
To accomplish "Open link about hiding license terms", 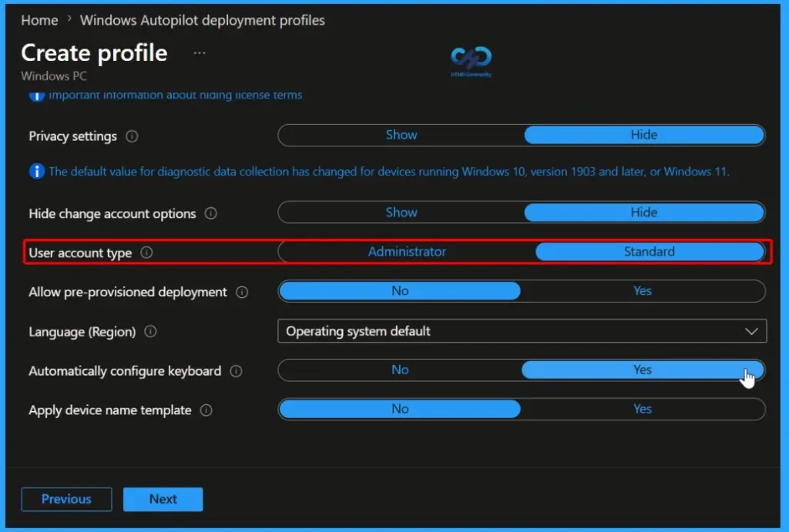I will pyautogui.click(x=175, y=95).
